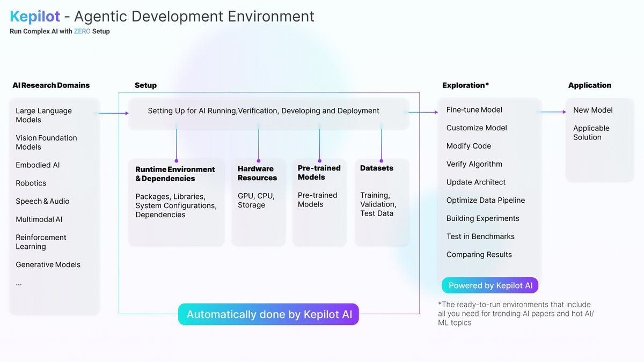Image resolution: width=644 pixels, height=362 pixels.
Task: Click 'Reinforcement Learning' domain
Action: [41, 242]
